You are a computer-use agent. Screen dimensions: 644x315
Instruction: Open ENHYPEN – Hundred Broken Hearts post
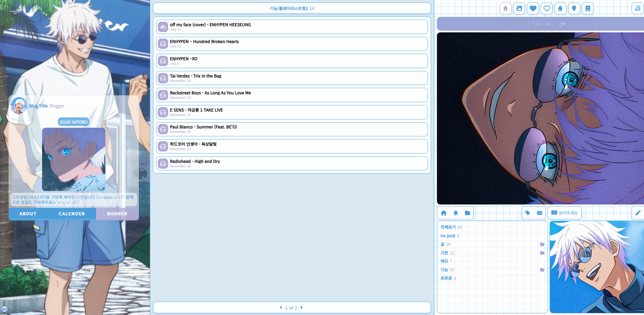204,42
